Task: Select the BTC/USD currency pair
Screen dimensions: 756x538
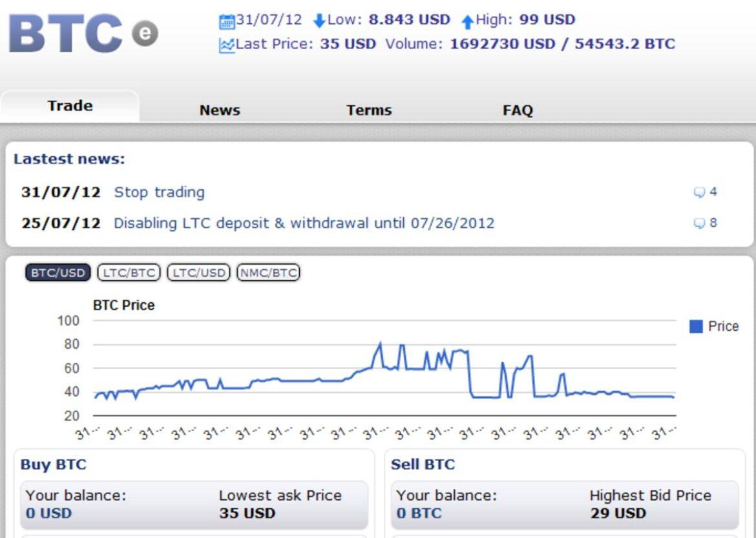Action: coord(58,273)
